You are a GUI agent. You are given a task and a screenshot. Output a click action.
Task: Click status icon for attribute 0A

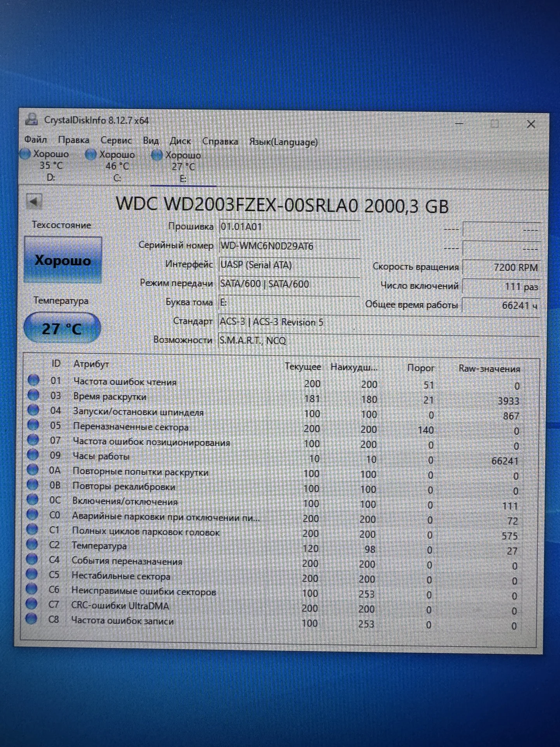click(33, 470)
